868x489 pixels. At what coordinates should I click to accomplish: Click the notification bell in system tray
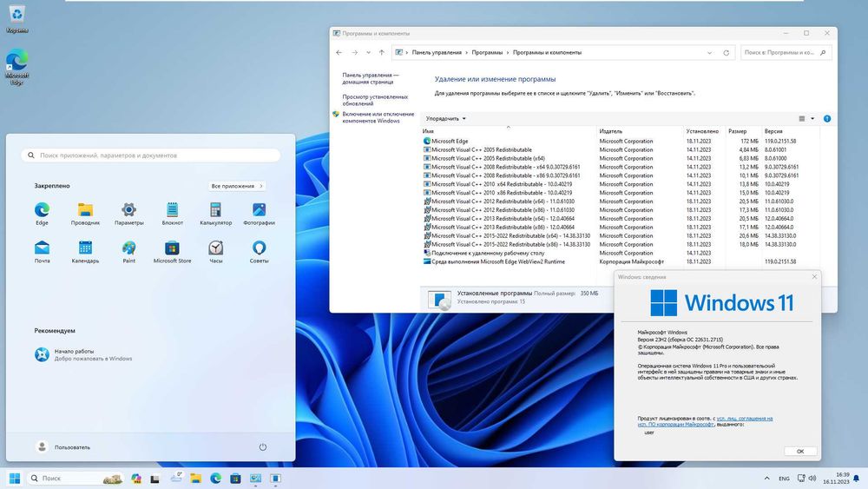(857, 478)
